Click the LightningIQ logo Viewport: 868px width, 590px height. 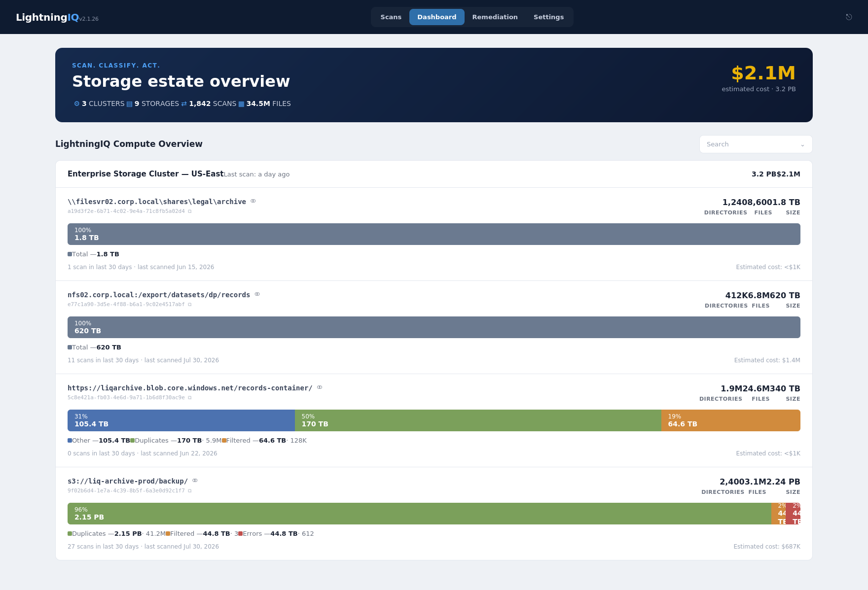(47, 17)
